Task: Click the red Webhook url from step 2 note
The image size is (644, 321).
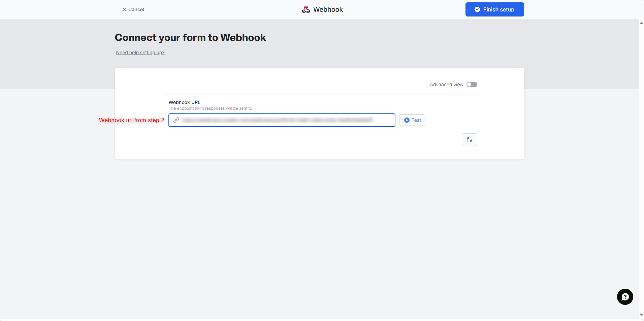Action: click(131, 120)
